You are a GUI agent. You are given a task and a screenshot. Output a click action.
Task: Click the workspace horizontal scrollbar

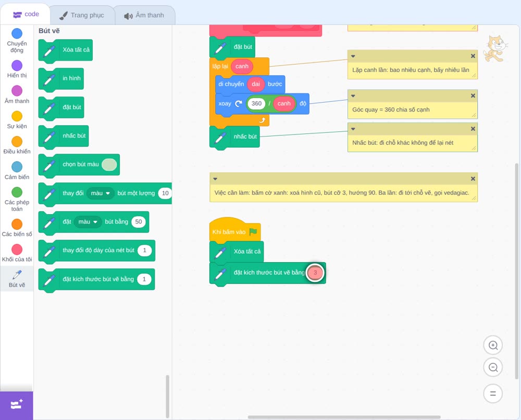[x=344, y=417]
